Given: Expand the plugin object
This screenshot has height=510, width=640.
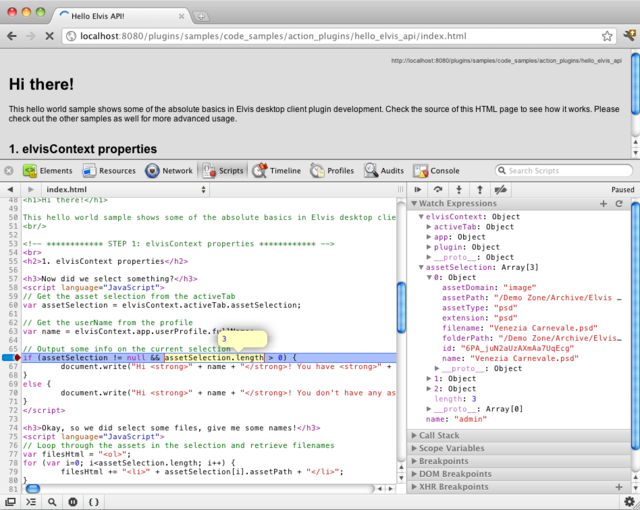Looking at the screenshot, I should click(x=429, y=247).
